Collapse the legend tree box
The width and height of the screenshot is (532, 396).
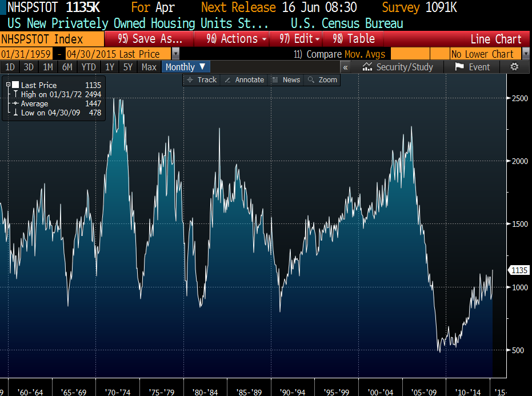[x=8, y=85]
